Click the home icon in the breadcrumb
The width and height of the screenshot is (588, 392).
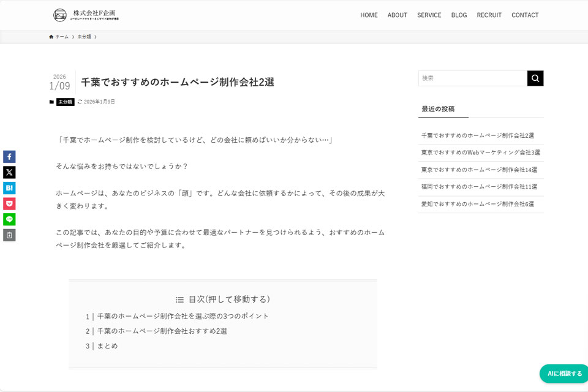[50, 36]
